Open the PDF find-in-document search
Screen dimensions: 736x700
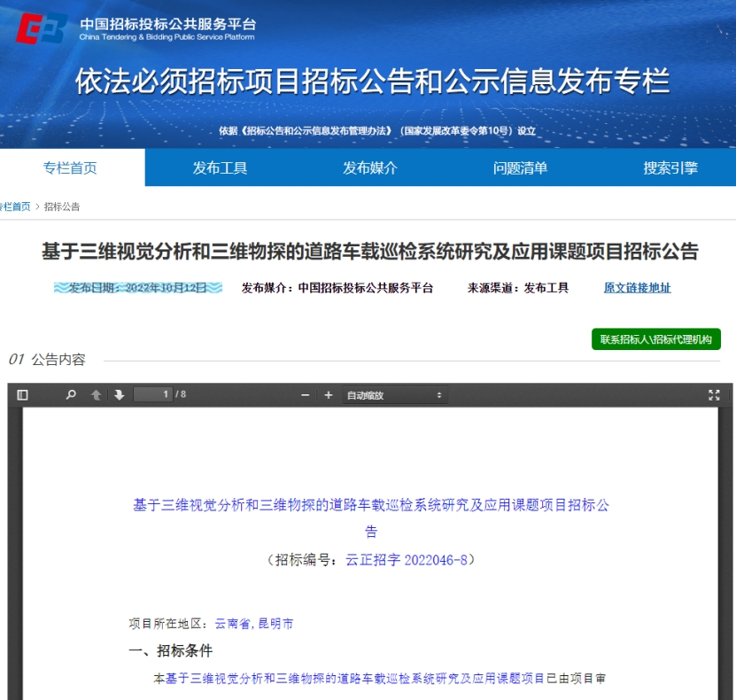(x=71, y=395)
